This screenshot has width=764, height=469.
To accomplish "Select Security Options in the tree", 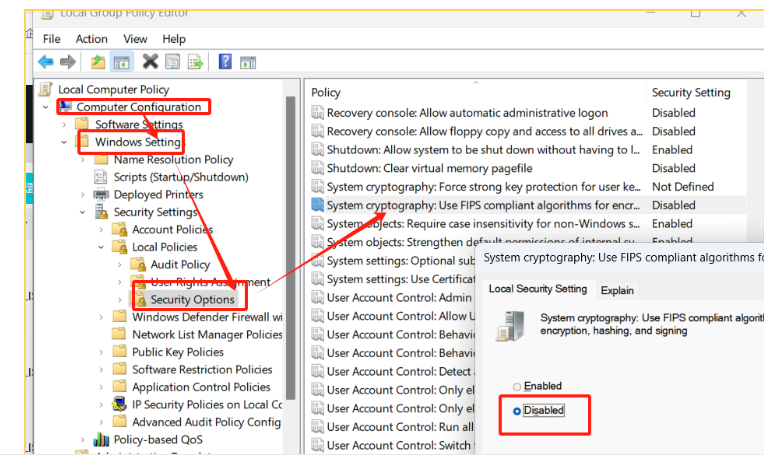I will pos(192,300).
